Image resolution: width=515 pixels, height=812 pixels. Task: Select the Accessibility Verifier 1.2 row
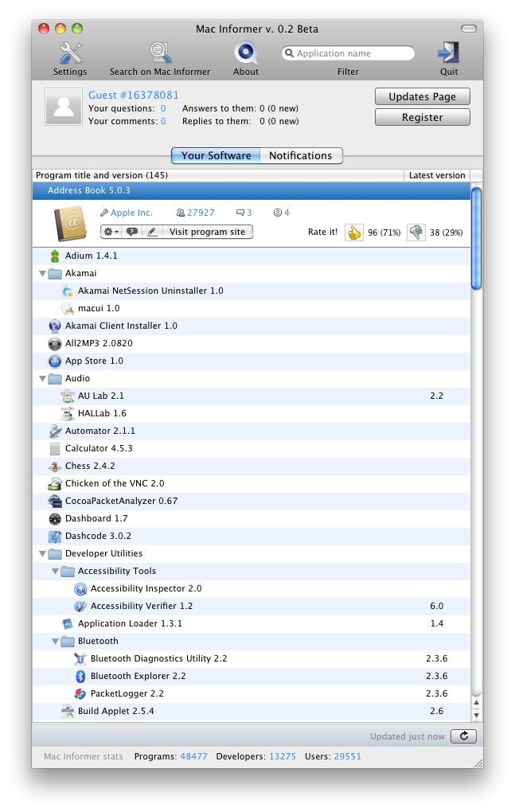click(x=252, y=607)
